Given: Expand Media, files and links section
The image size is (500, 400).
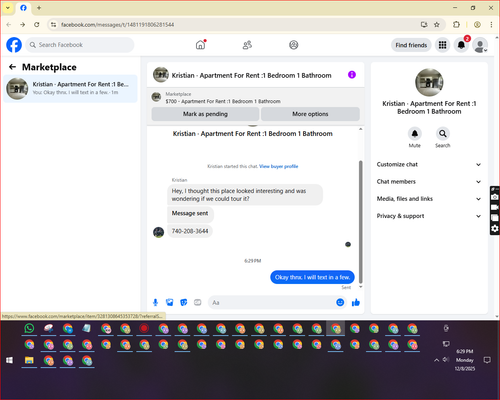Looking at the screenshot, I should click(429, 199).
